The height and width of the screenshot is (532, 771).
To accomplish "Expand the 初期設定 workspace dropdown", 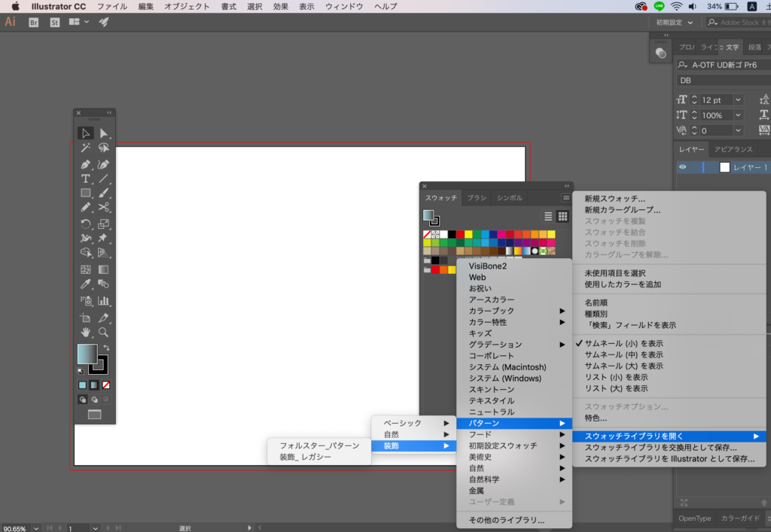I will coord(674,23).
